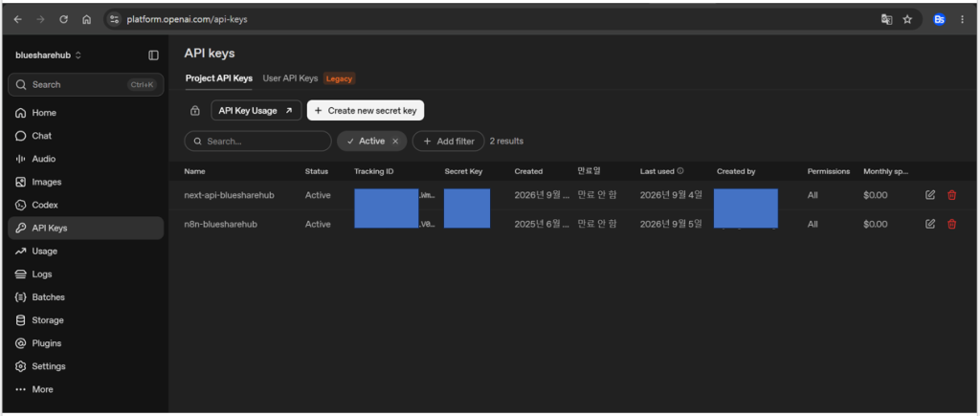This screenshot has width=980, height=416.
Task: Click the Name column header
Action: click(194, 171)
